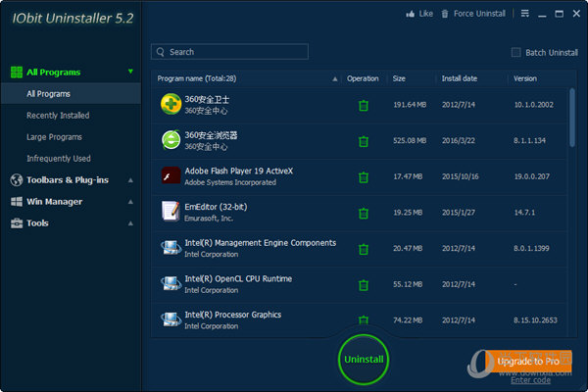Click the 525.08 MB size value

[410, 141]
